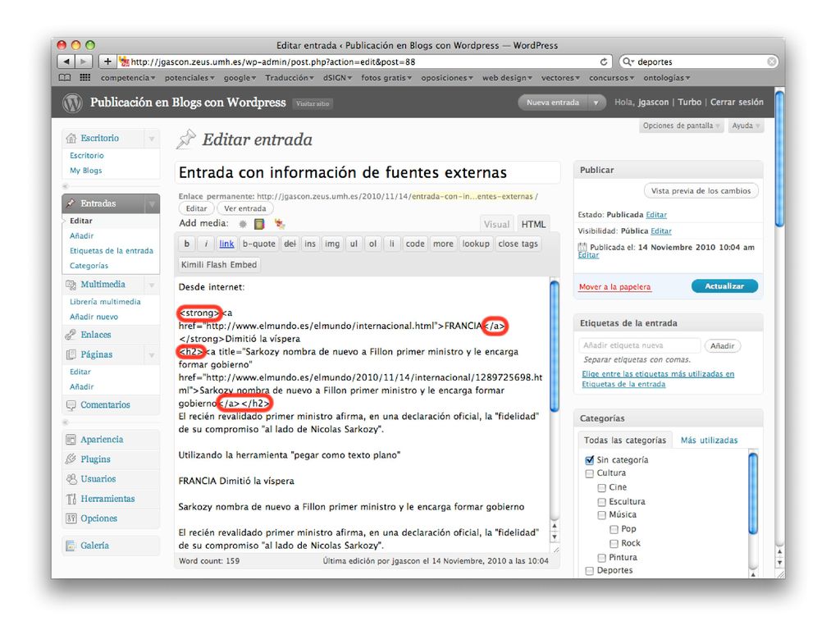840x630 pixels.
Task: Click Mover a la papelera link
Action: [x=614, y=287]
